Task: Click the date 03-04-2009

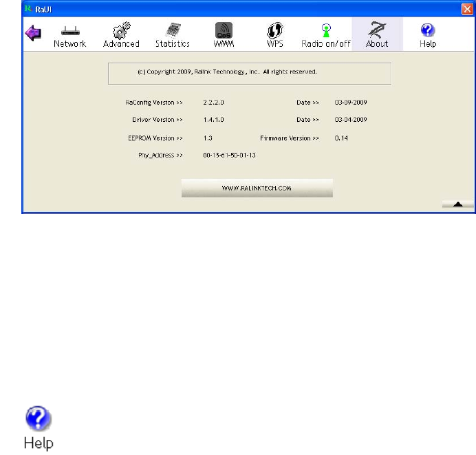Action: 351,120
